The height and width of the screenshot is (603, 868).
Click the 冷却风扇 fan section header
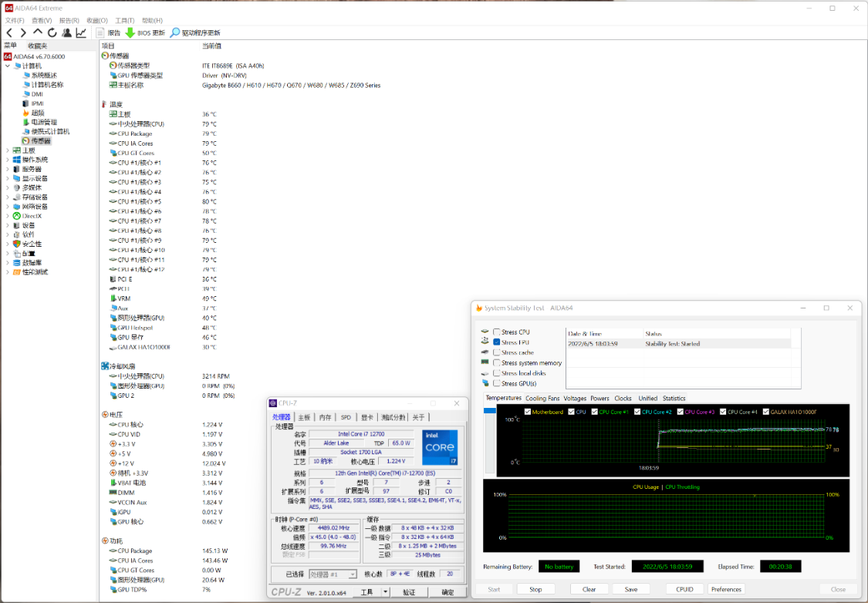coord(118,366)
